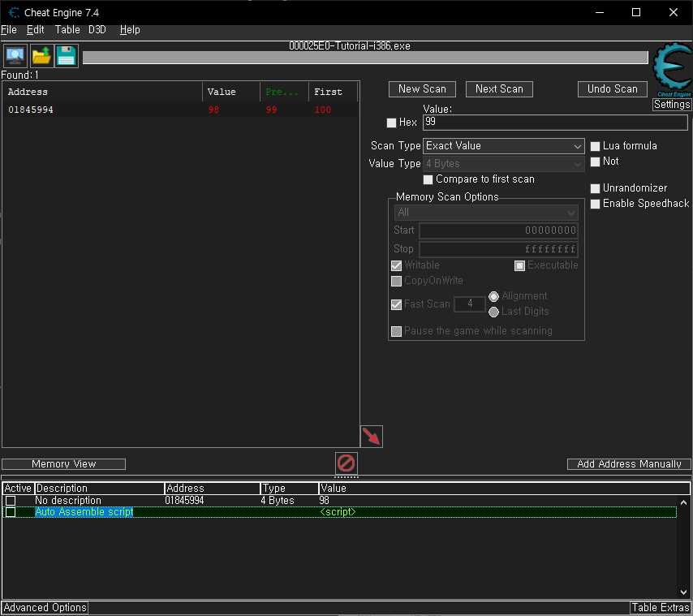Enable Compare to first scan
The height and width of the screenshot is (616, 693).
428,179
